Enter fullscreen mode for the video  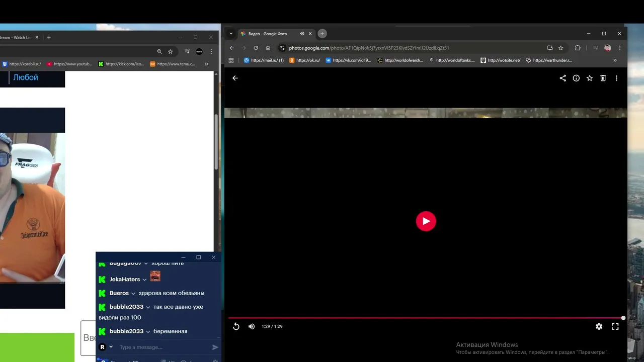point(615,326)
